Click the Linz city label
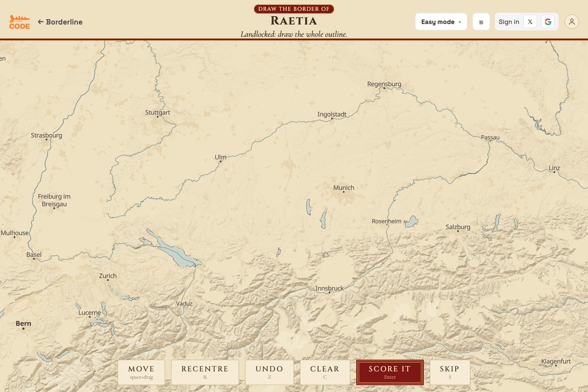The image size is (588, 392). [x=554, y=168]
